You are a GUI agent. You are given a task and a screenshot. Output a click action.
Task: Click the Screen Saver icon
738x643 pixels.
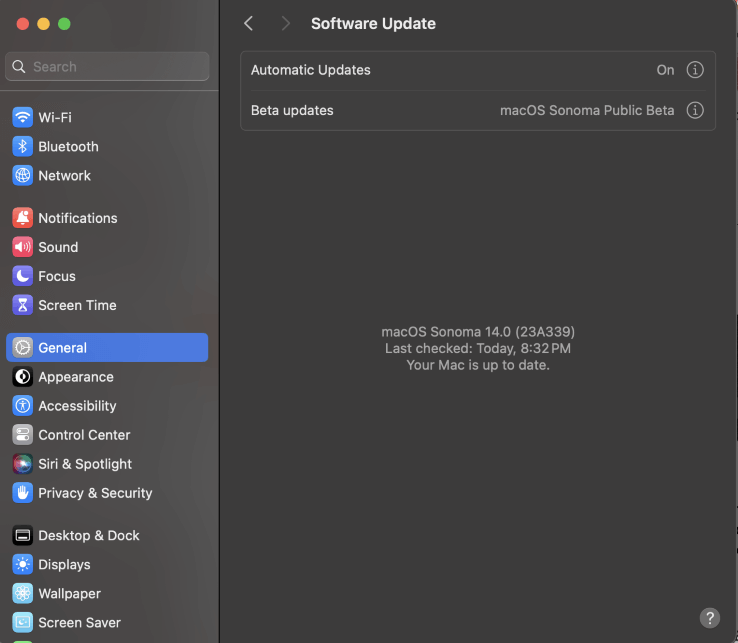(23, 623)
